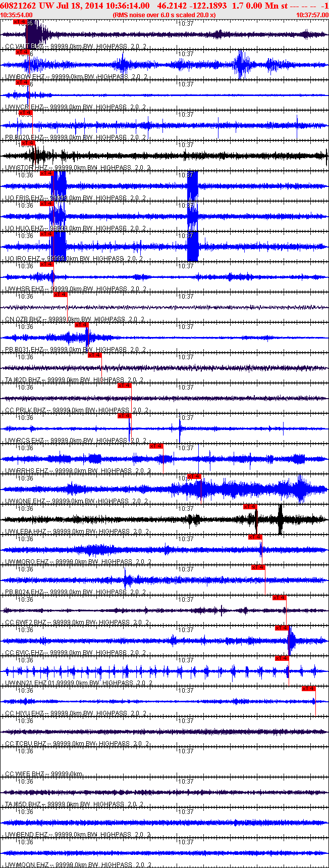Click the red pick flag on PB B024 trace

(258, 567)
